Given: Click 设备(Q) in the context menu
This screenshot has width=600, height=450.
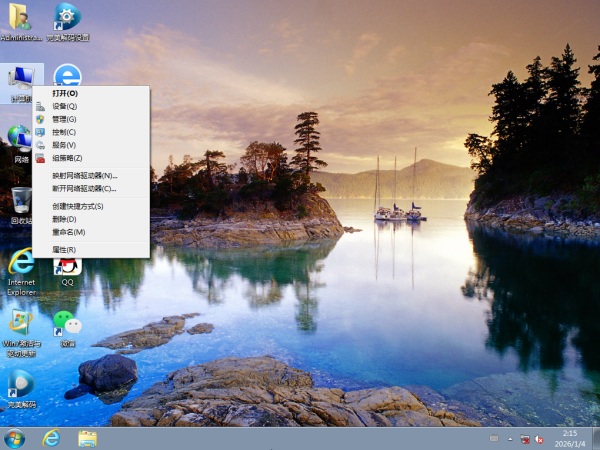Looking at the screenshot, I should (64, 106).
